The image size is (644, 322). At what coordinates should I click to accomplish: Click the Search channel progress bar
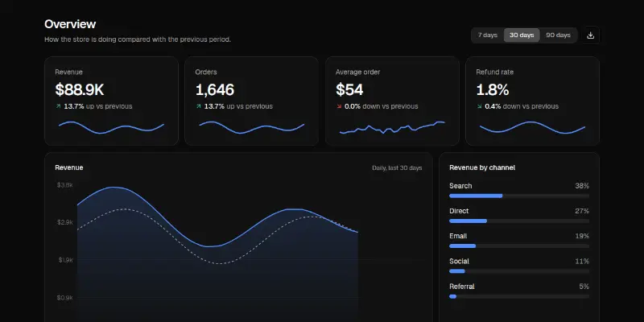click(519, 196)
